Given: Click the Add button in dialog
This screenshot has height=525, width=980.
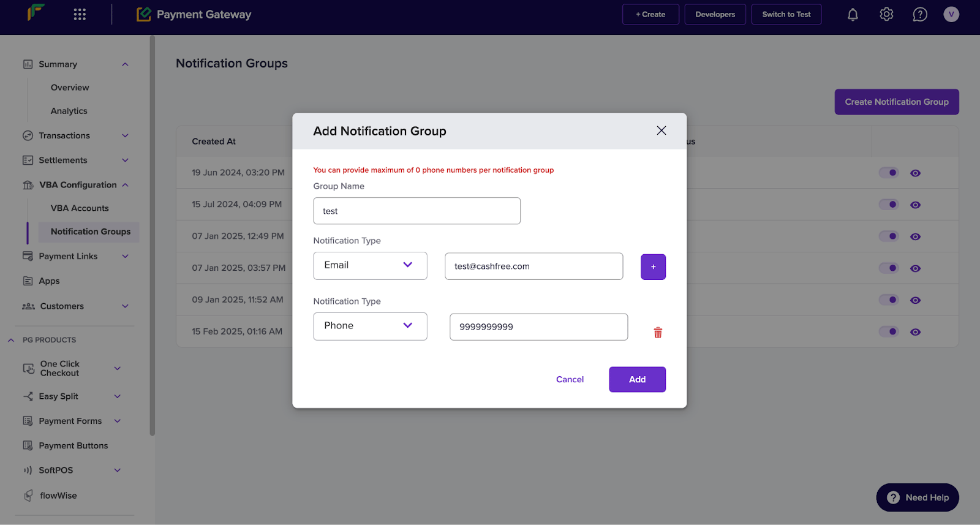Looking at the screenshot, I should tap(637, 379).
